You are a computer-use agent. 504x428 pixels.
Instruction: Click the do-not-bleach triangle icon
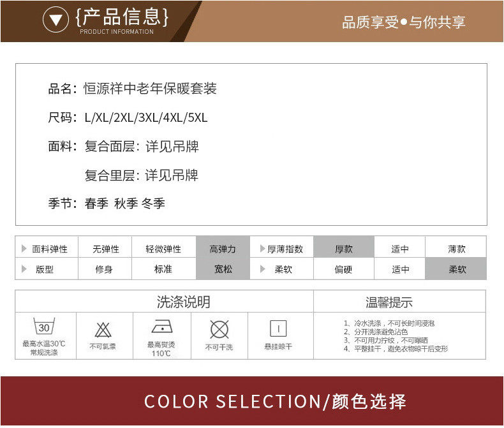pos(103,330)
